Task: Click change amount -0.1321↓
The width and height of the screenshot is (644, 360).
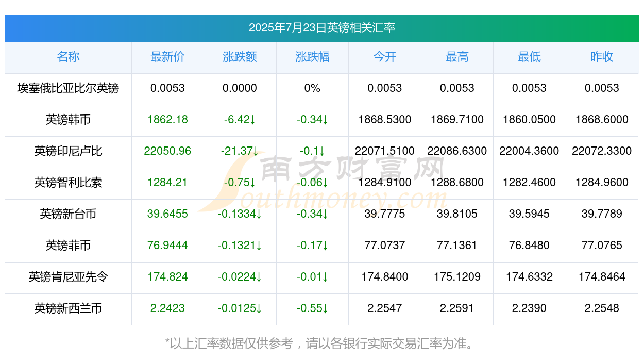Action: (x=240, y=246)
